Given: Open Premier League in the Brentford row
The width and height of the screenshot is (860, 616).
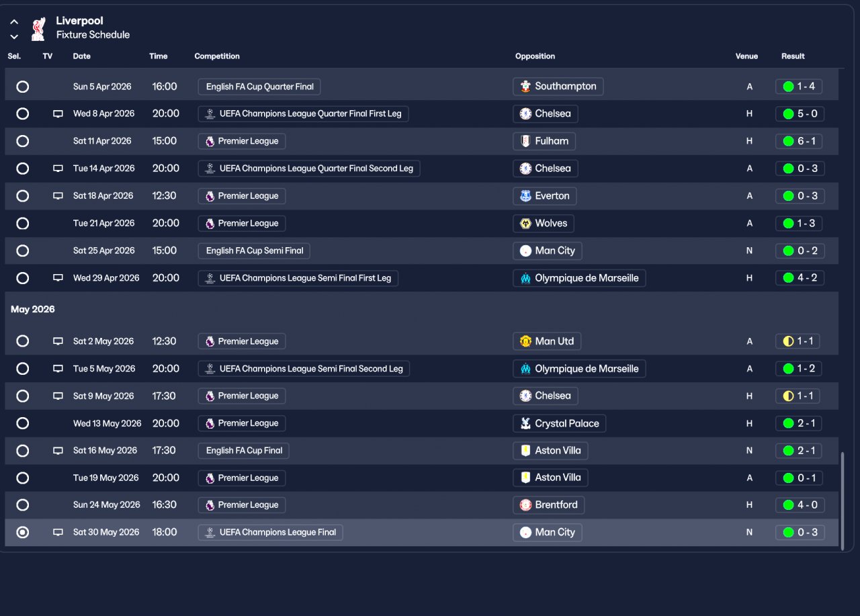Looking at the screenshot, I should pos(242,505).
